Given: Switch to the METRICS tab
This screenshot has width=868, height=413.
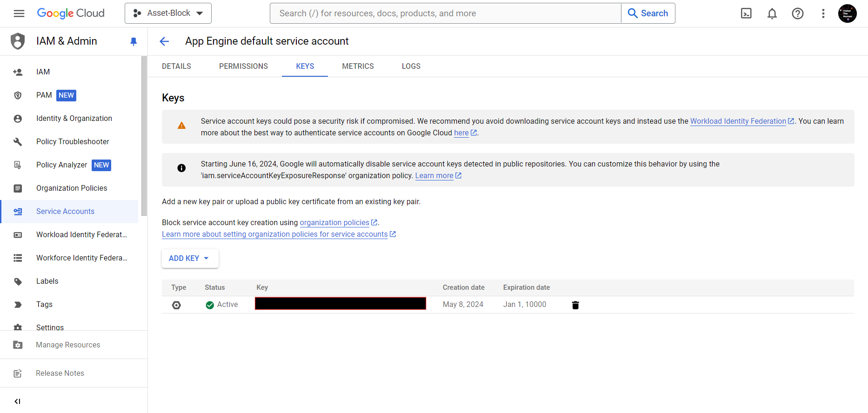Looking at the screenshot, I should 358,67.
